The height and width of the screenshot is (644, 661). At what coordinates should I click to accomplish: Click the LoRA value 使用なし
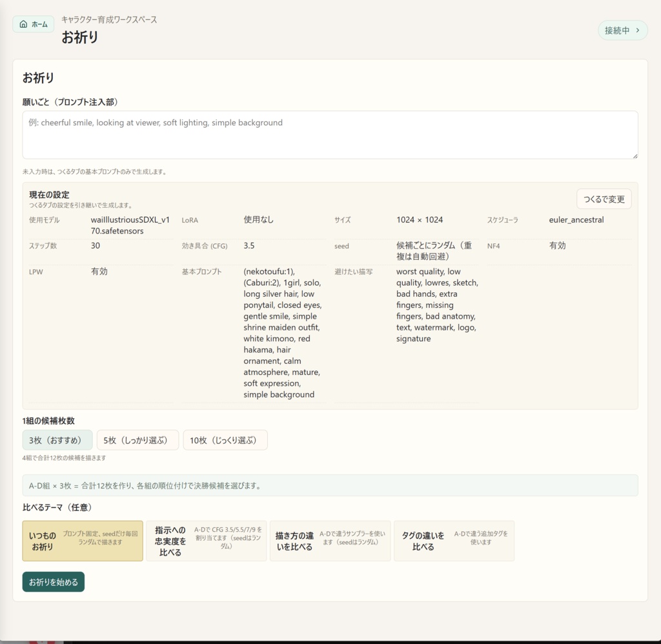pos(258,219)
